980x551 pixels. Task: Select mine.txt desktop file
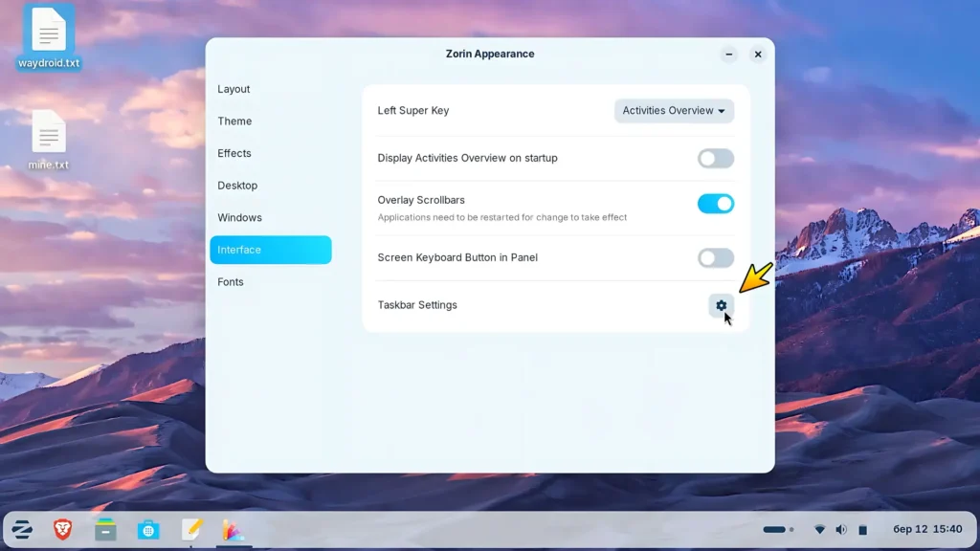pyautogui.click(x=49, y=140)
